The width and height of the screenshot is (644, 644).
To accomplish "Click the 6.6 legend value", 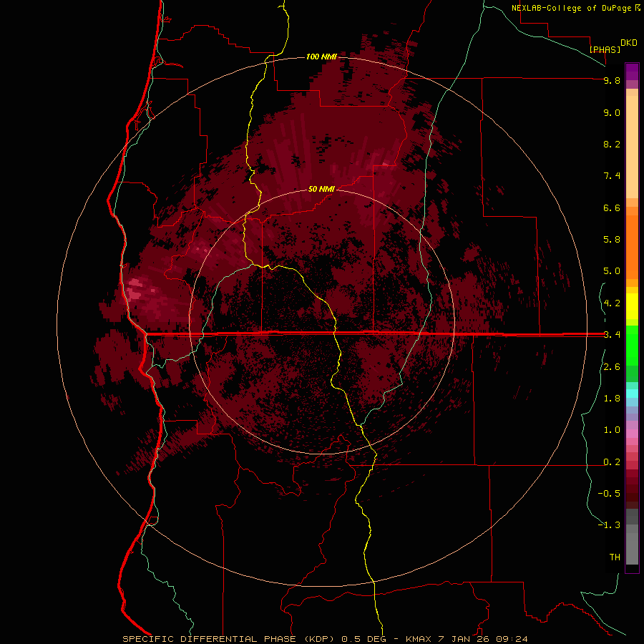I will [612, 208].
